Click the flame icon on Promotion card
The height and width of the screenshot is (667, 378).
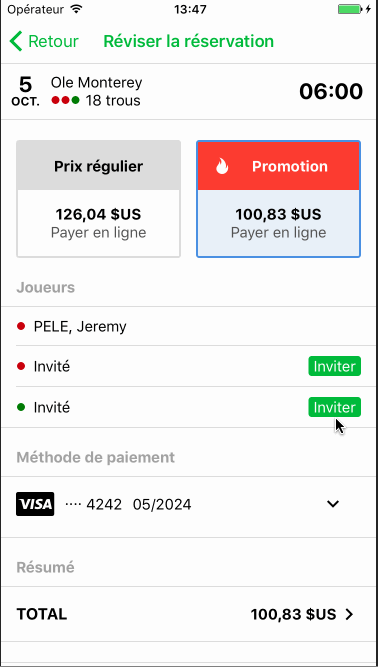pos(222,166)
